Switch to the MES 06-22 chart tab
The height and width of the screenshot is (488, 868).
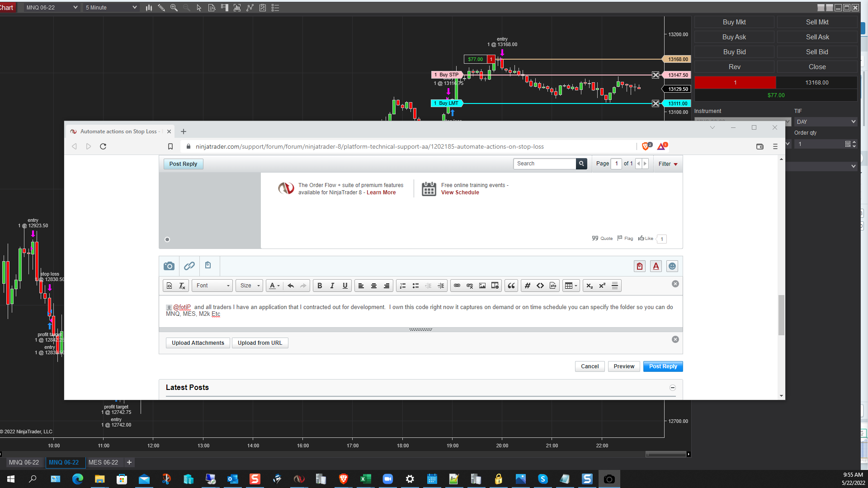click(x=103, y=462)
